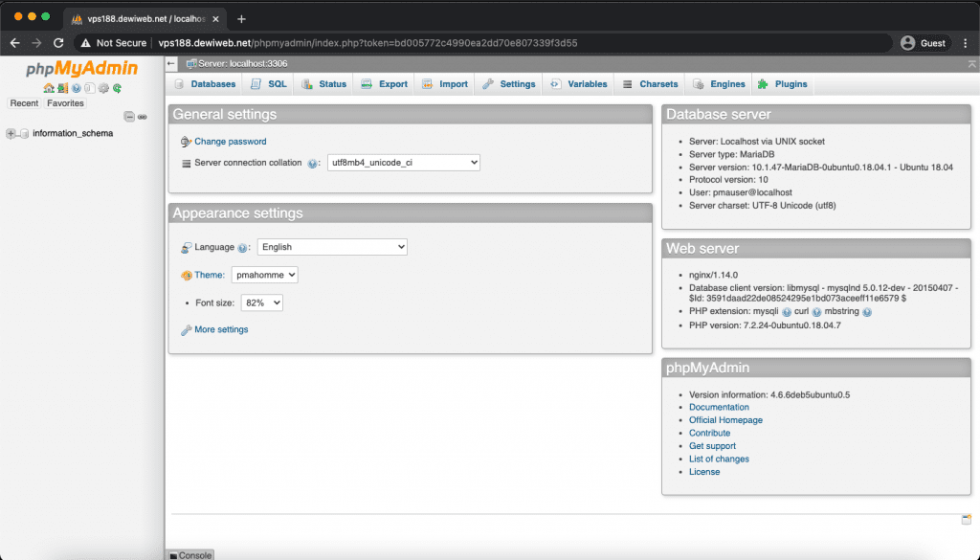
Task: Click the Home icon in the sidebar
Action: pos(48,88)
